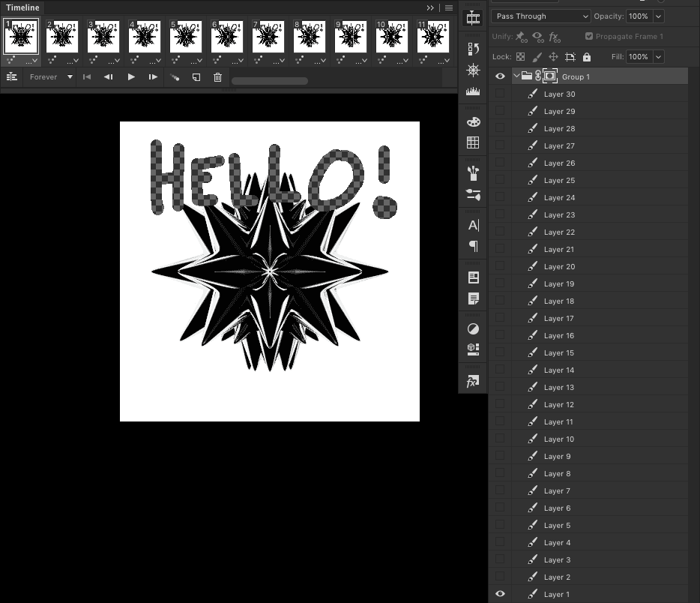Open the Pass Through blend mode dropdown
This screenshot has height=603, width=700.
540,16
